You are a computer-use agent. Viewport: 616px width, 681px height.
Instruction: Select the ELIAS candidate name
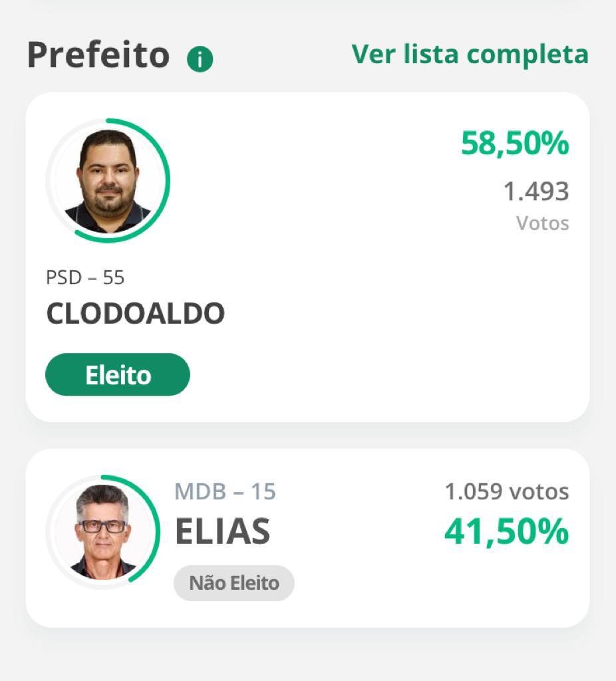(222, 531)
